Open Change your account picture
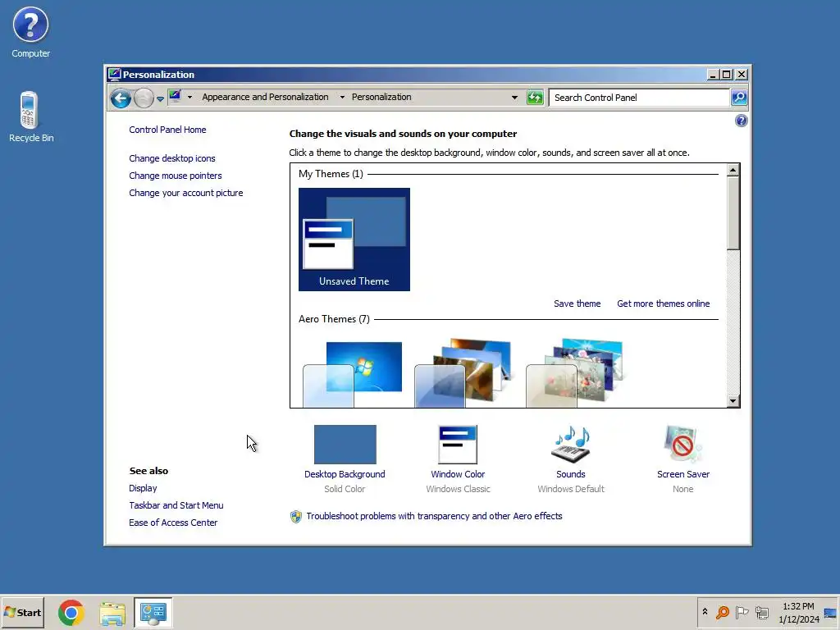 (x=186, y=193)
